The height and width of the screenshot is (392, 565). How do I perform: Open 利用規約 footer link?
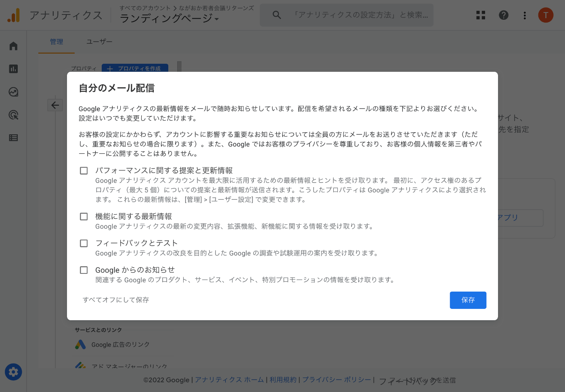pos(283,380)
